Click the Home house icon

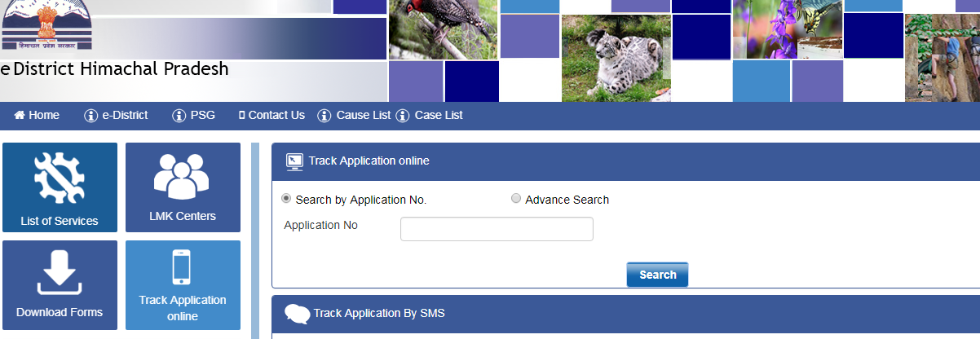[20, 116]
